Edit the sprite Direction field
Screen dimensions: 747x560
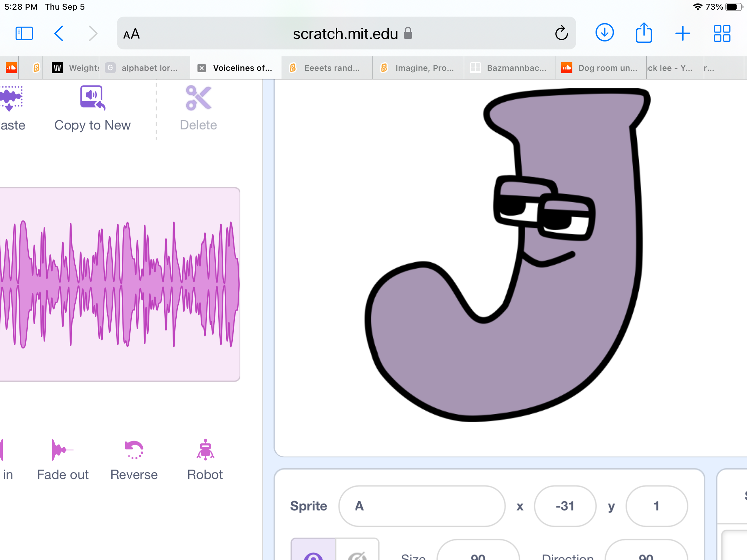pos(646,550)
